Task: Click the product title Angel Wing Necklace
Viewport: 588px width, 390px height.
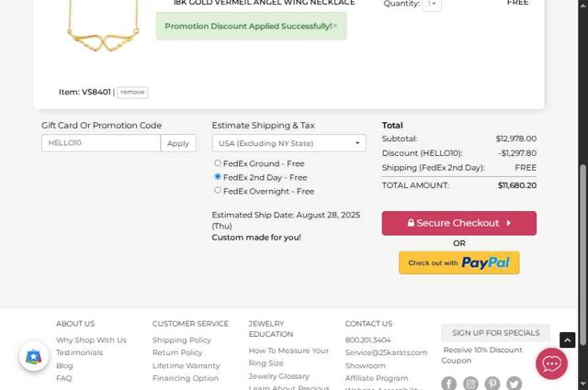Action: pos(264,3)
